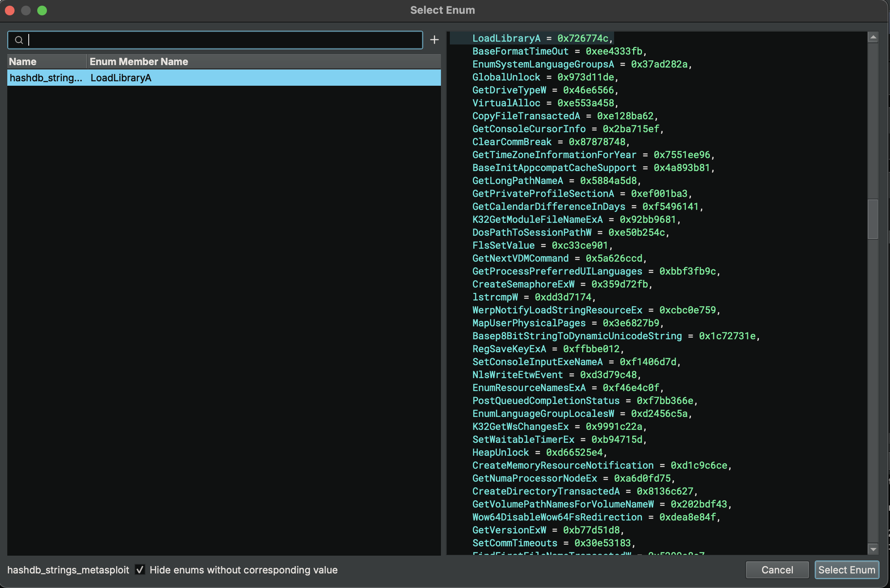Confirm with the Select Enum button
890x588 pixels.
click(847, 570)
